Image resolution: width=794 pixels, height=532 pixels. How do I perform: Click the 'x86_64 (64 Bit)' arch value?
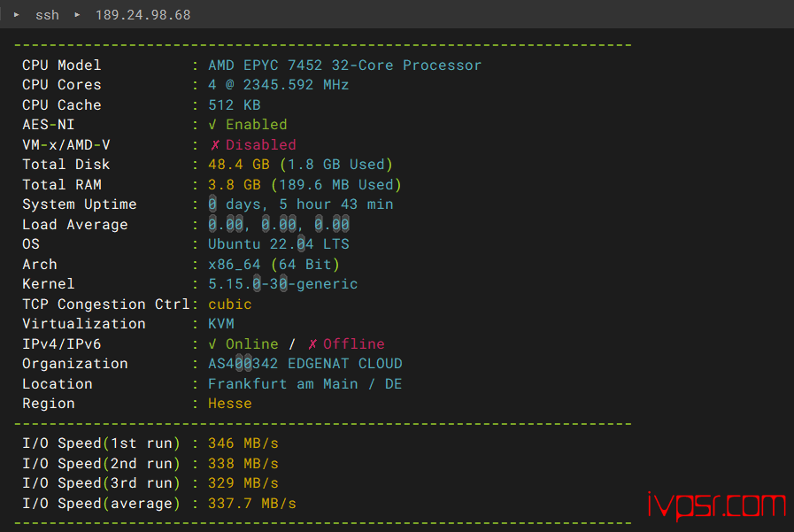point(274,264)
